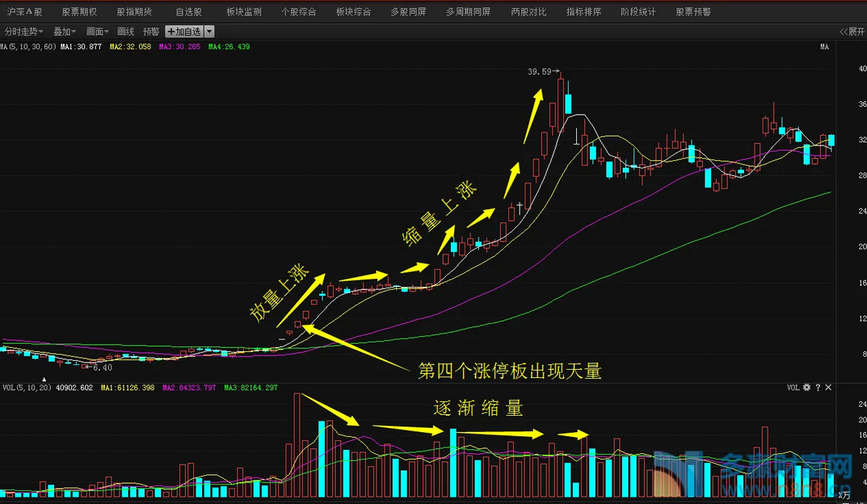This screenshot has height=504, width=867.
Task: Switch to the 多周期同屏 tab
Action: (x=469, y=11)
